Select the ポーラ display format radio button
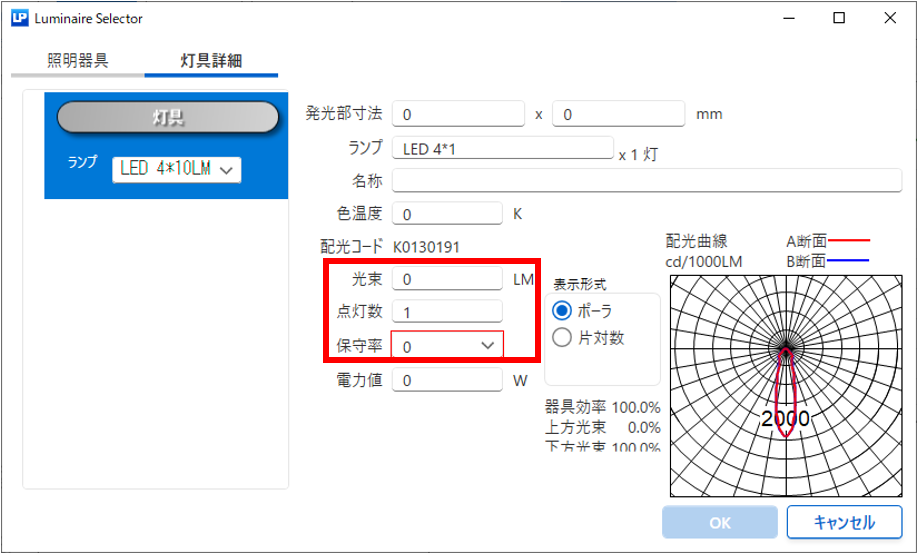Screen dimensions: 918x554 (562, 311)
